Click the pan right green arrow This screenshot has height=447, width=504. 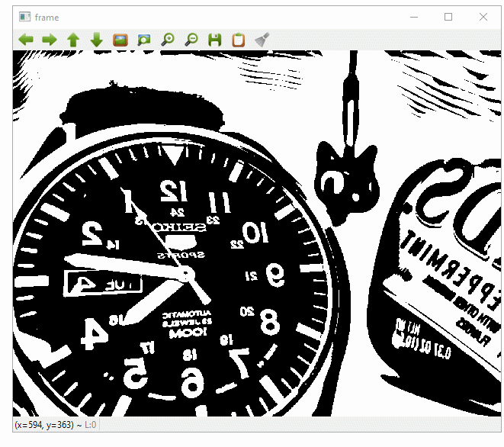(50, 40)
